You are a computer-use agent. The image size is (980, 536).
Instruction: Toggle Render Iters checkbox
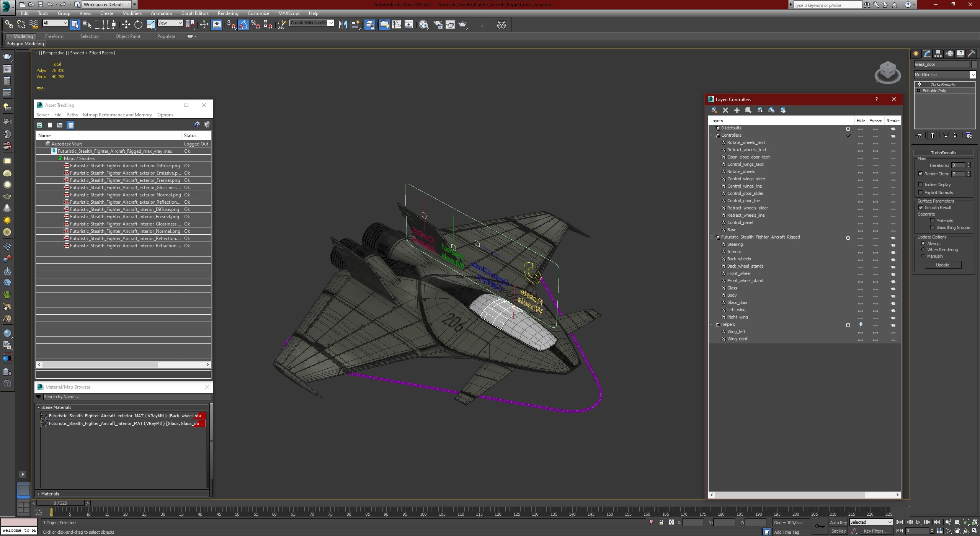[921, 174]
